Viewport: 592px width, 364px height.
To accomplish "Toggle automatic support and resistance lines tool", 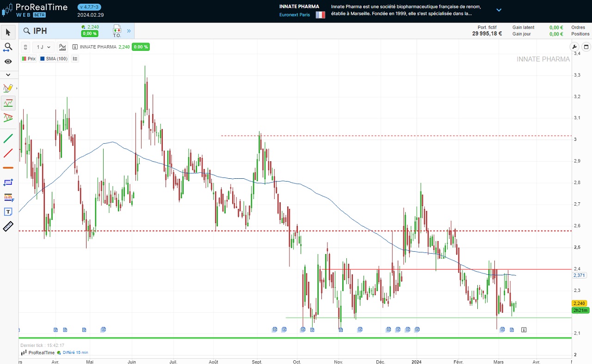I will pyautogui.click(x=8, y=103).
